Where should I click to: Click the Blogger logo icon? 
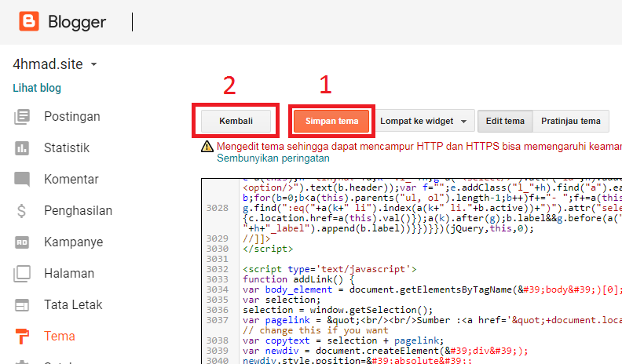[29, 21]
